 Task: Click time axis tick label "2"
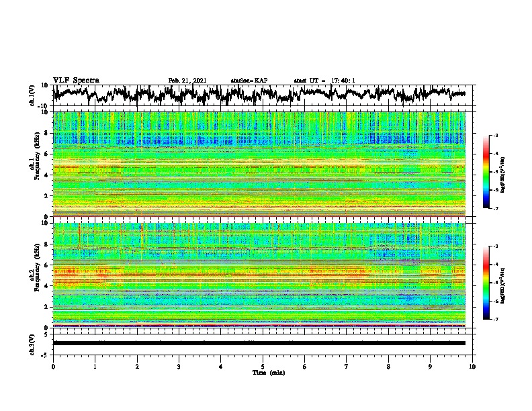click(x=137, y=367)
